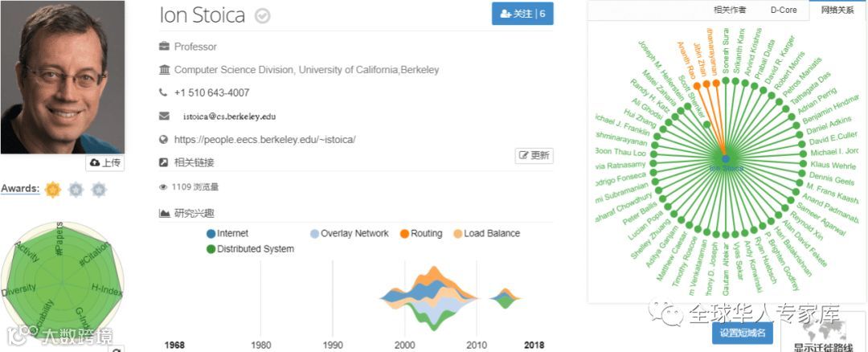Screen dimensions: 868x352
Task: Toggle the Distributed System legend series
Action: 249,249
